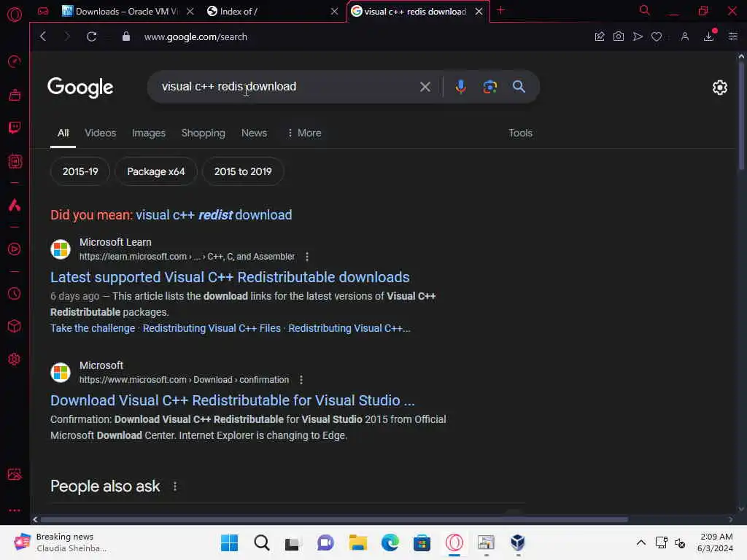Reload the current page

click(91, 36)
